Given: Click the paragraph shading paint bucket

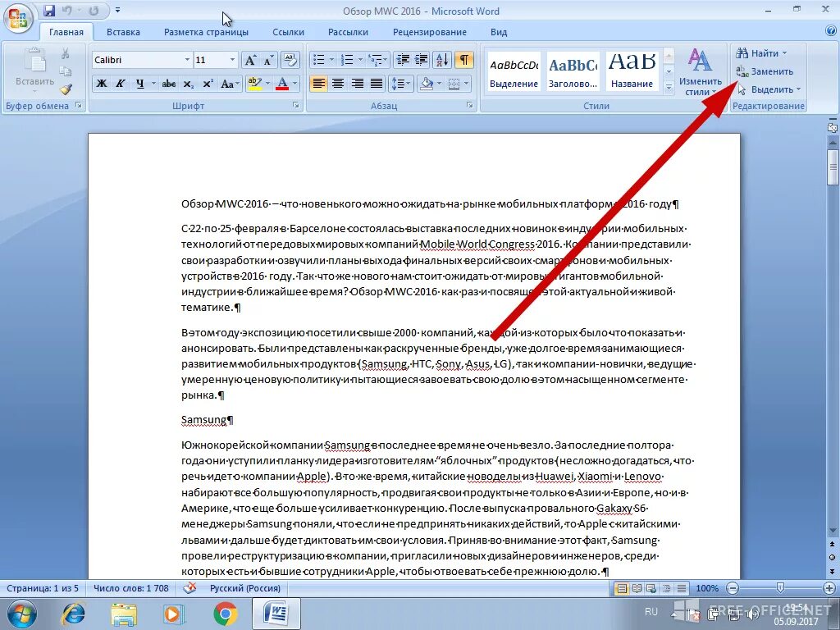Looking at the screenshot, I should click(427, 84).
